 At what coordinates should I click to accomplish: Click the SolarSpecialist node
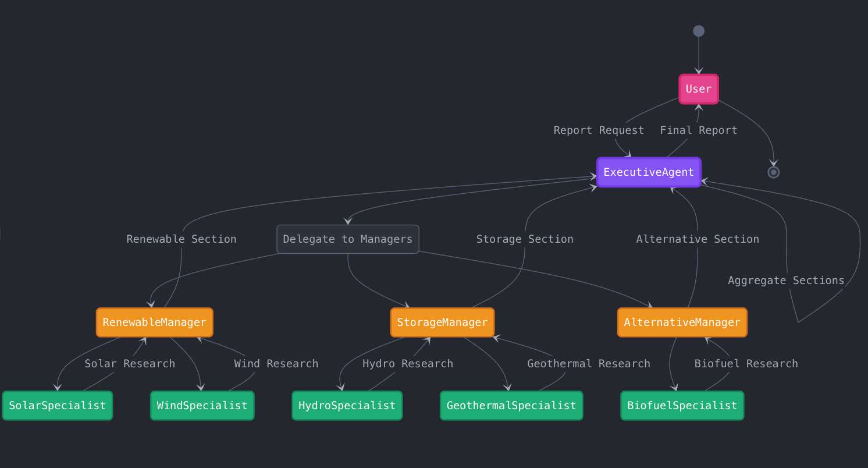click(57, 405)
